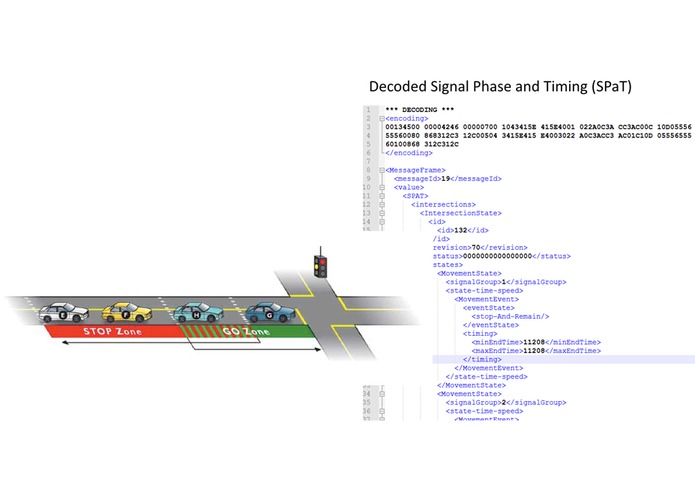
Task: Click the states> tag line
Action: click(448, 265)
